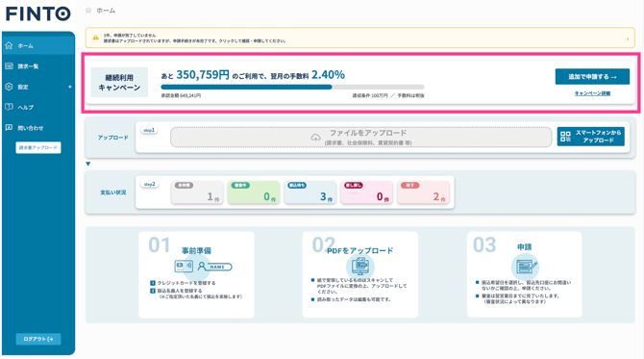
Task: Open the 設定 sidebar menu item
Action: click(x=38, y=87)
